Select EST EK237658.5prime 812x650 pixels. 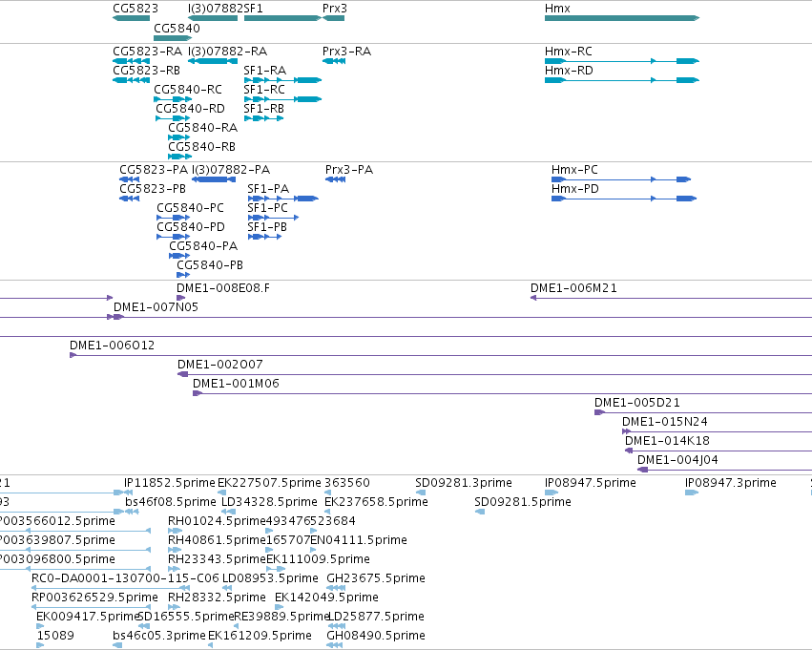pyautogui.click(x=327, y=513)
